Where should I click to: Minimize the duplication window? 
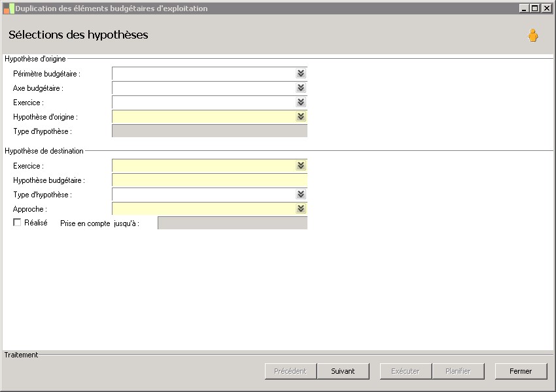pyautogui.click(x=524, y=8)
